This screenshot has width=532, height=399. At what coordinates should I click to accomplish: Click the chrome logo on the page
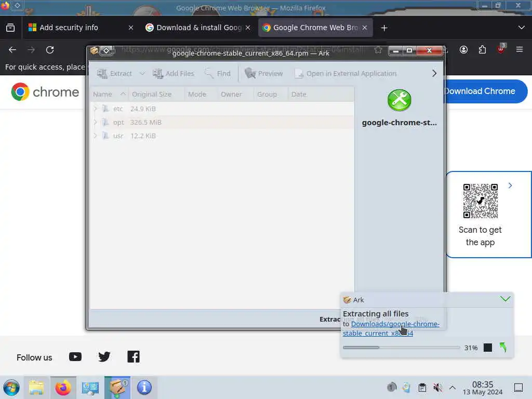point(45,91)
